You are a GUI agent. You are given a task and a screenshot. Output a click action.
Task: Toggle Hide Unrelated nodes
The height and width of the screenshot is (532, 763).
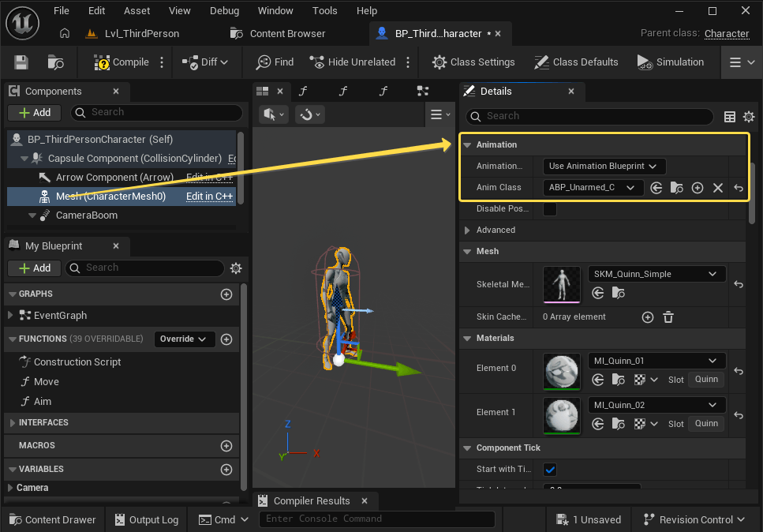353,62
